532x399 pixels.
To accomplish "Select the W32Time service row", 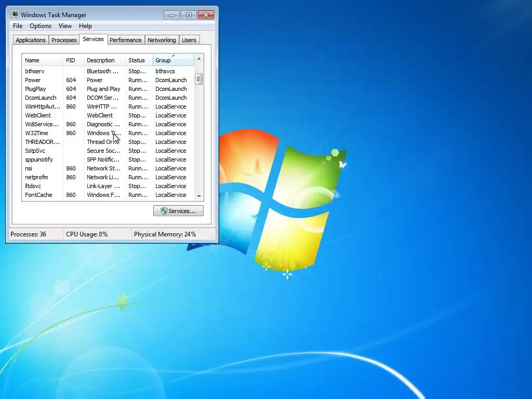I will point(108,133).
